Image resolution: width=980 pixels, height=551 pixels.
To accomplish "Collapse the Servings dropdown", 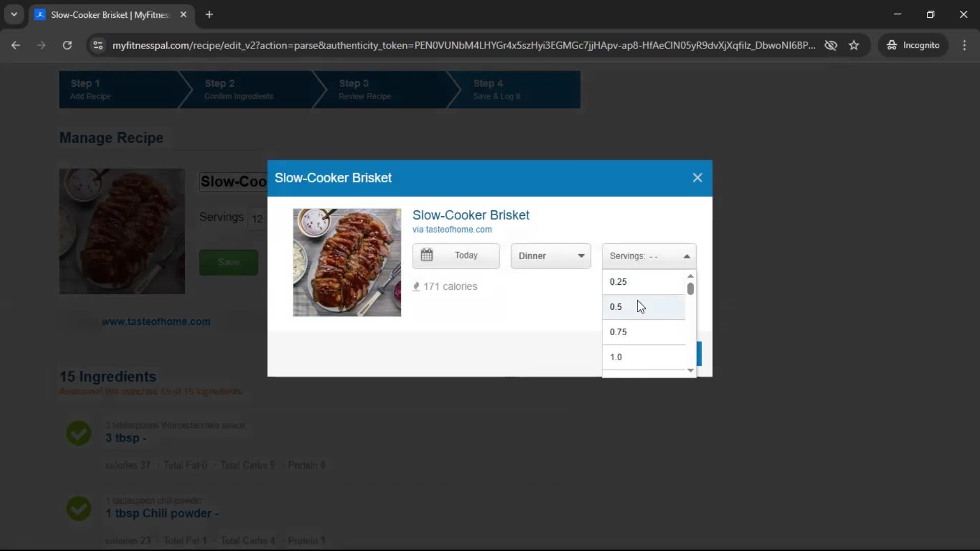I will (649, 256).
